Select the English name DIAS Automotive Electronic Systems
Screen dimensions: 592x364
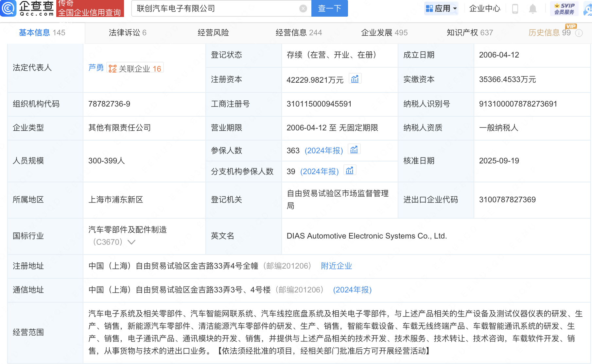(367, 236)
